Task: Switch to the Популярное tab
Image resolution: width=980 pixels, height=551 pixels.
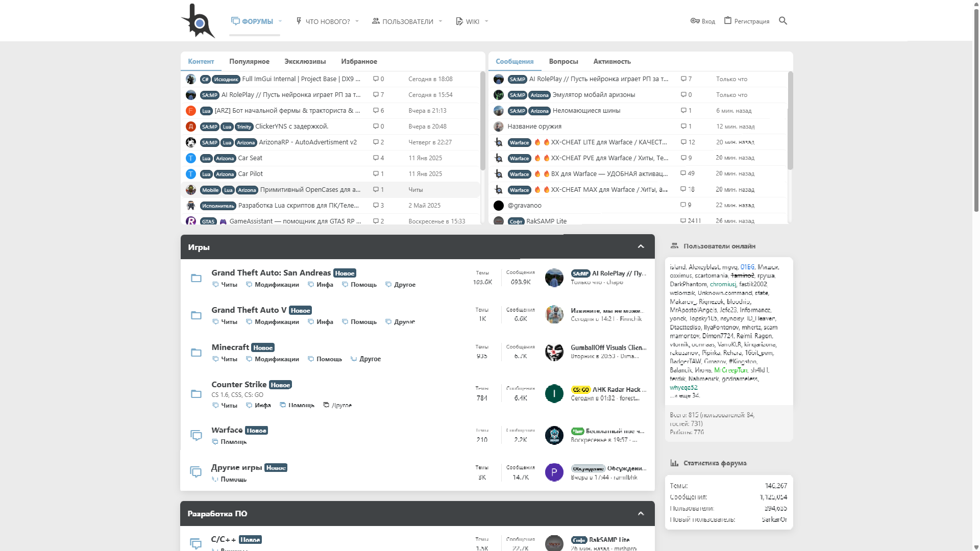Action: (249, 62)
